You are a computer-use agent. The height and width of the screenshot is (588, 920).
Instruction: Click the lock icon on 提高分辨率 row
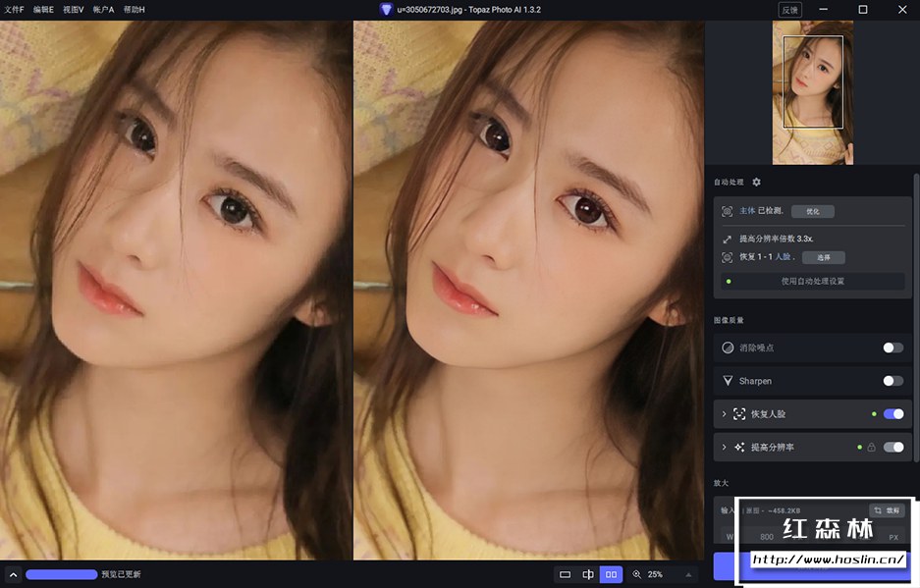pyautogui.click(x=871, y=448)
